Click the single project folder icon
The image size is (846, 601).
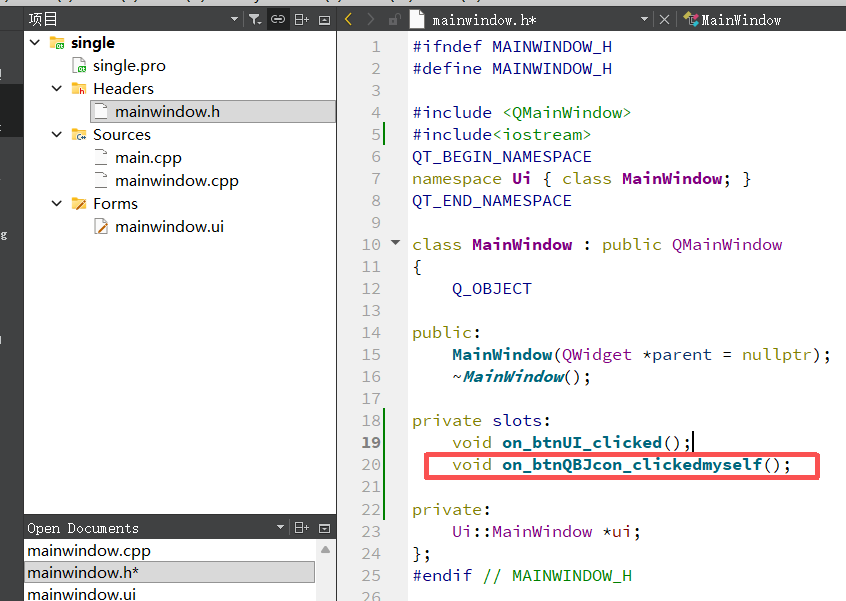point(57,43)
